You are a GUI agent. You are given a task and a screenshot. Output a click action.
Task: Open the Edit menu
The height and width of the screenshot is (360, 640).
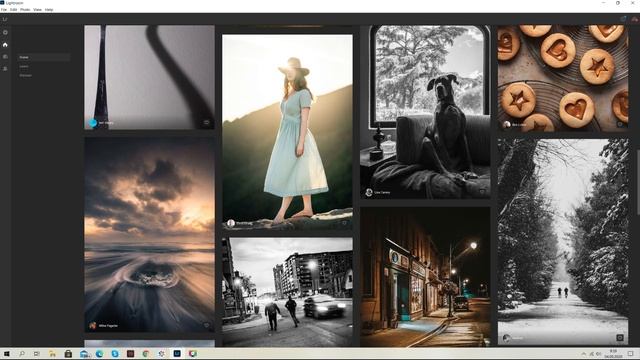[x=13, y=9]
